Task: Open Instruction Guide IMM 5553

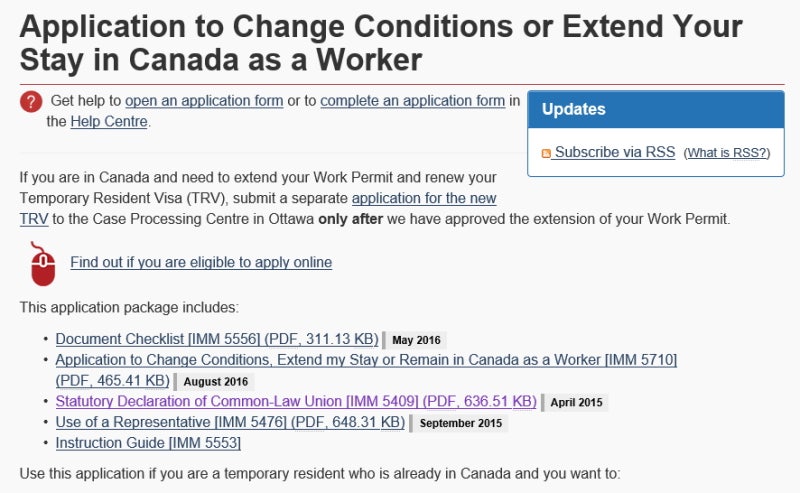Action: (148, 443)
